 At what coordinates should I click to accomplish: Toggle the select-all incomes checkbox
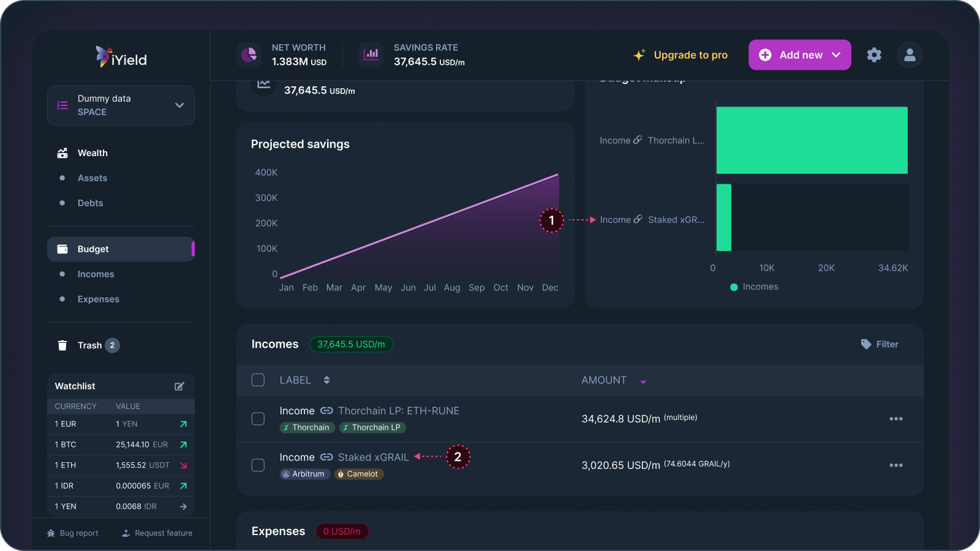tap(258, 380)
